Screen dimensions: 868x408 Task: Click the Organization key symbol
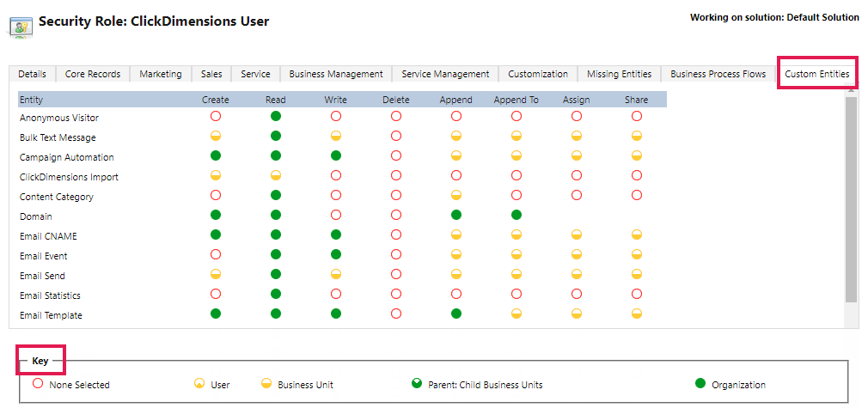[x=700, y=383]
